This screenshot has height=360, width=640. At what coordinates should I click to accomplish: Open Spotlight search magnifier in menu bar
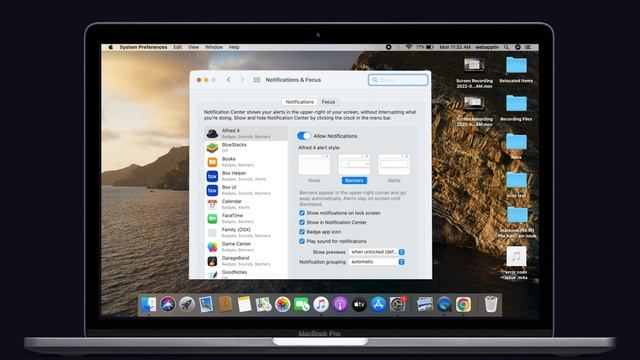506,47
